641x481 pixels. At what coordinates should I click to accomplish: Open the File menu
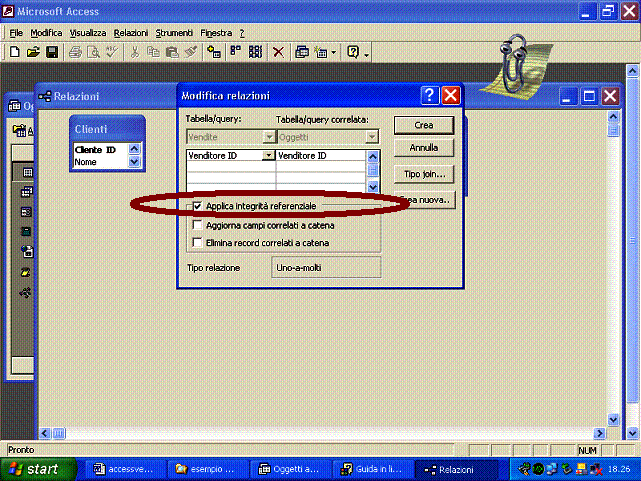[x=16, y=33]
